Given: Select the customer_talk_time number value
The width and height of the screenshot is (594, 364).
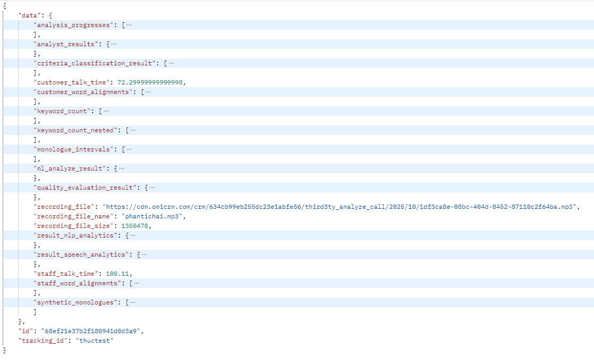Looking at the screenshot, I should pyautogui.click(x=151, y=82).
